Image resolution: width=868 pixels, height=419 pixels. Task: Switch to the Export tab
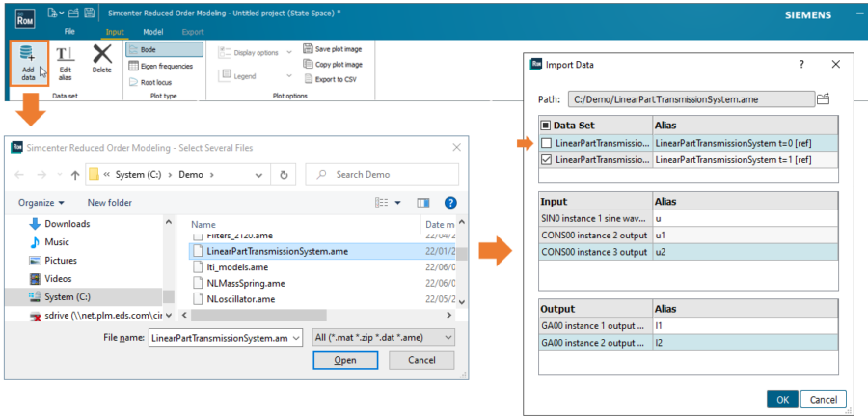coord(193,32)
